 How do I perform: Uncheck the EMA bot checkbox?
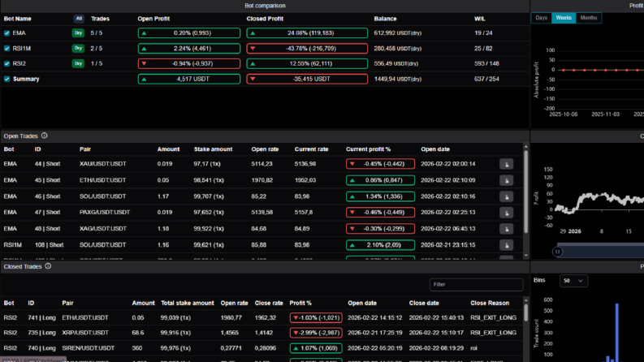pos(7,33)
